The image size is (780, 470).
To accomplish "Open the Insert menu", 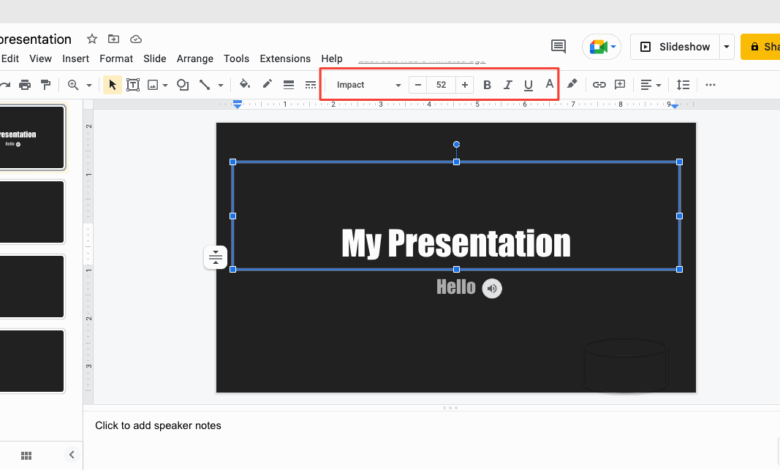I will point(76,59).
